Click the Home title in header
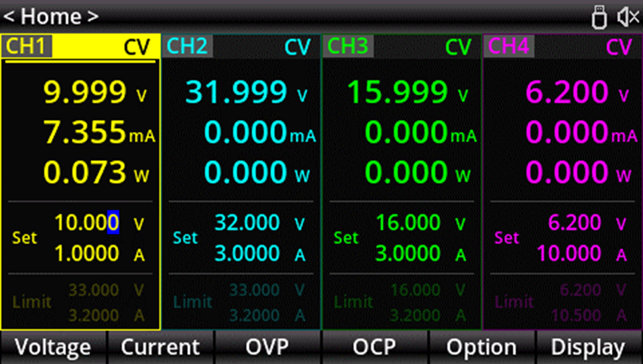 pyautogui.click(x=51, y=16)
